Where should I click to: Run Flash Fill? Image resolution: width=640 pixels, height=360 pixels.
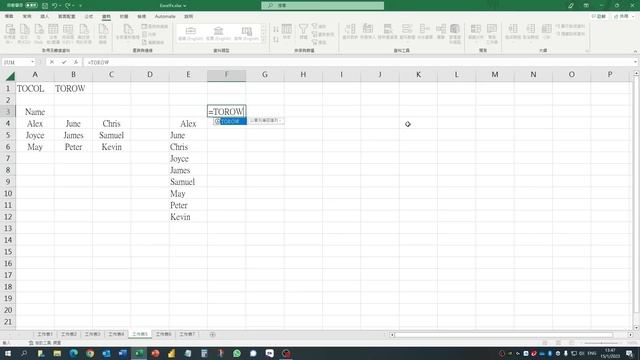point(368,32)
